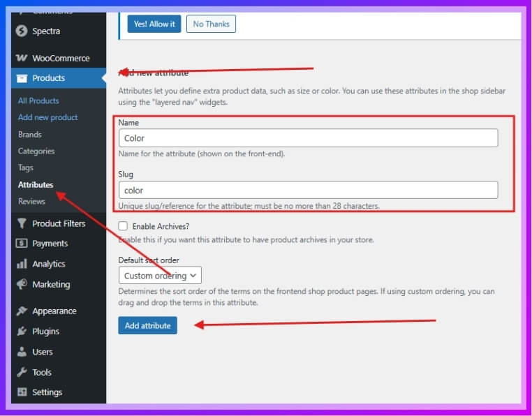The width and height of the screenshot is (532, 416).
Task: Click the WooCommerce logo icon
Action: click(x=21, y=58)
